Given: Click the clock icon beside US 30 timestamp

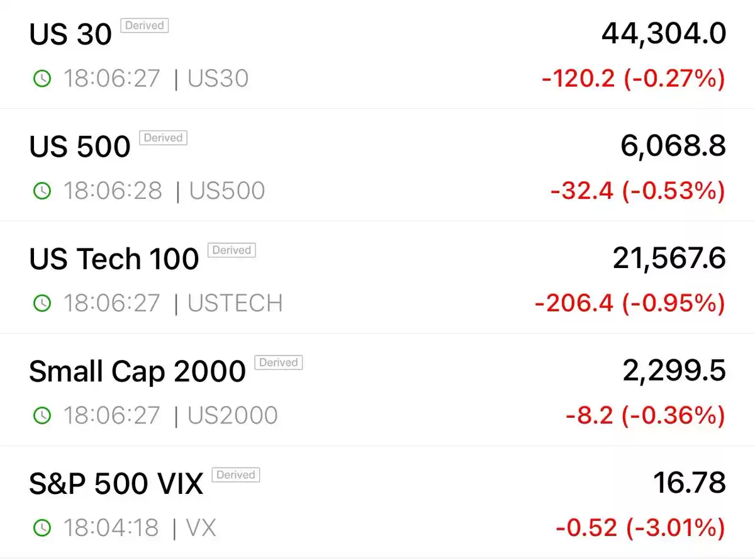Looking at the screenshot, I should click(x=42, y=79).
